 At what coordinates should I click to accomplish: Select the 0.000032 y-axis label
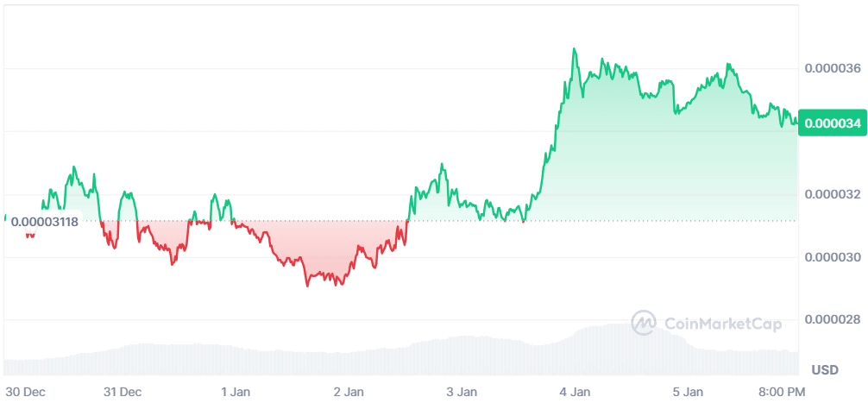(x=833, y=194)
